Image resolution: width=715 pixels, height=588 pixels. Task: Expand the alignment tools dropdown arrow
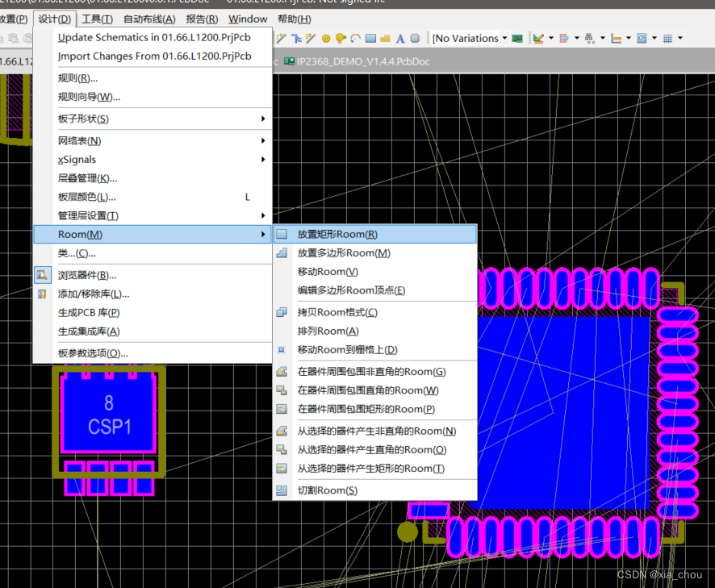click(577, 38)
